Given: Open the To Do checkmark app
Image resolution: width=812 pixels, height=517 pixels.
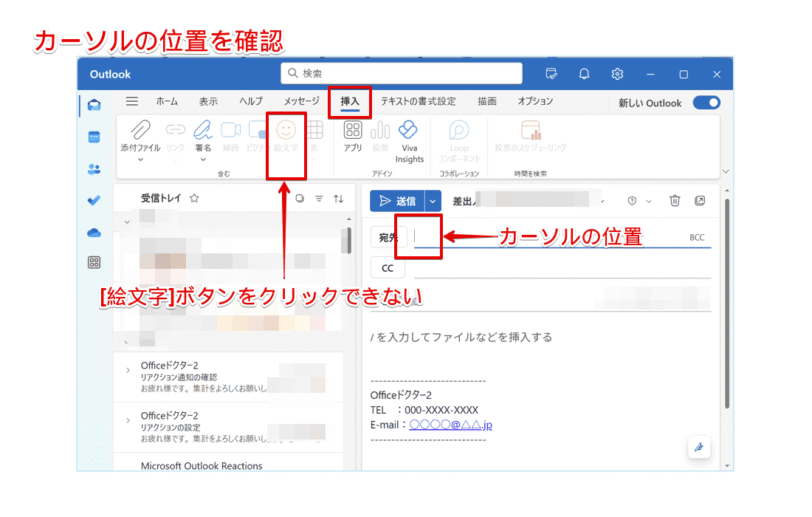Looking at the screenshot, I should 94,200.
